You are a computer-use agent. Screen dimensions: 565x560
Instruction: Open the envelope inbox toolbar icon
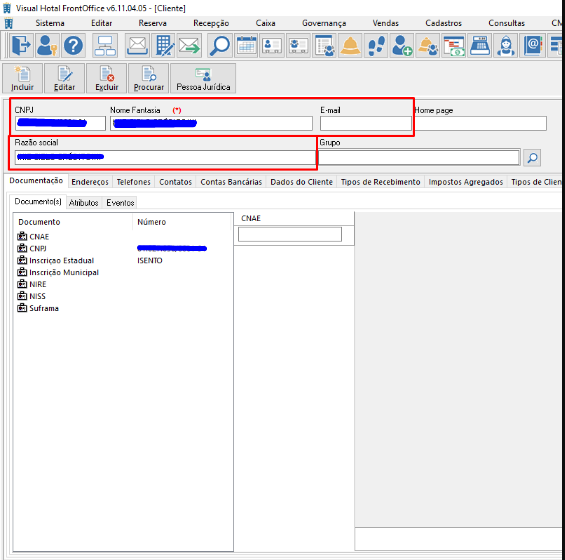137,45
